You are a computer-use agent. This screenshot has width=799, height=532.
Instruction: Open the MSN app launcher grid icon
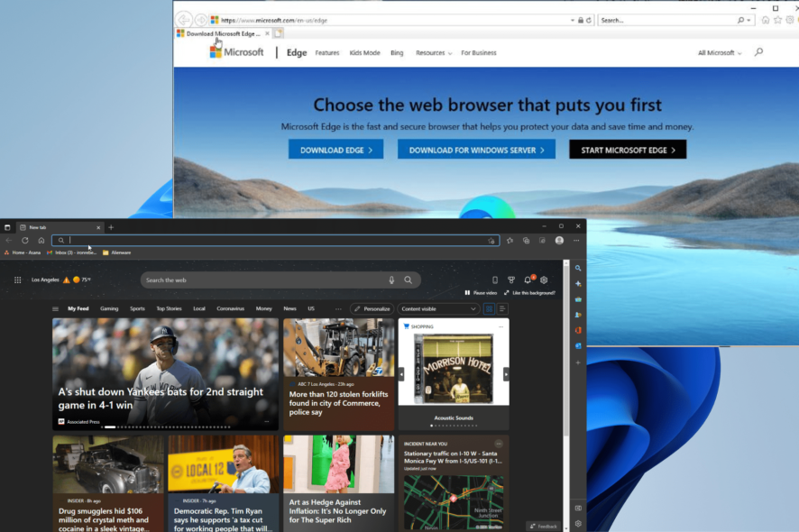click(x=17, y=280)
